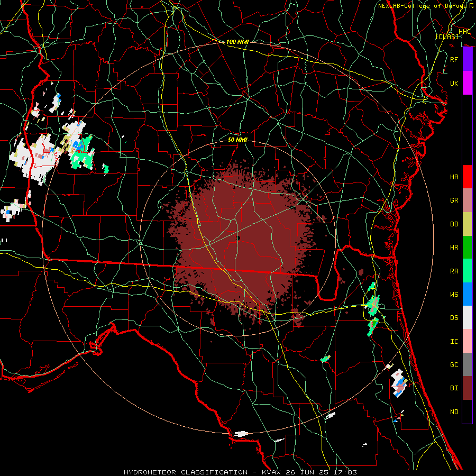
Task: Pick the DS white legend swatch
Action: point(467,317)
